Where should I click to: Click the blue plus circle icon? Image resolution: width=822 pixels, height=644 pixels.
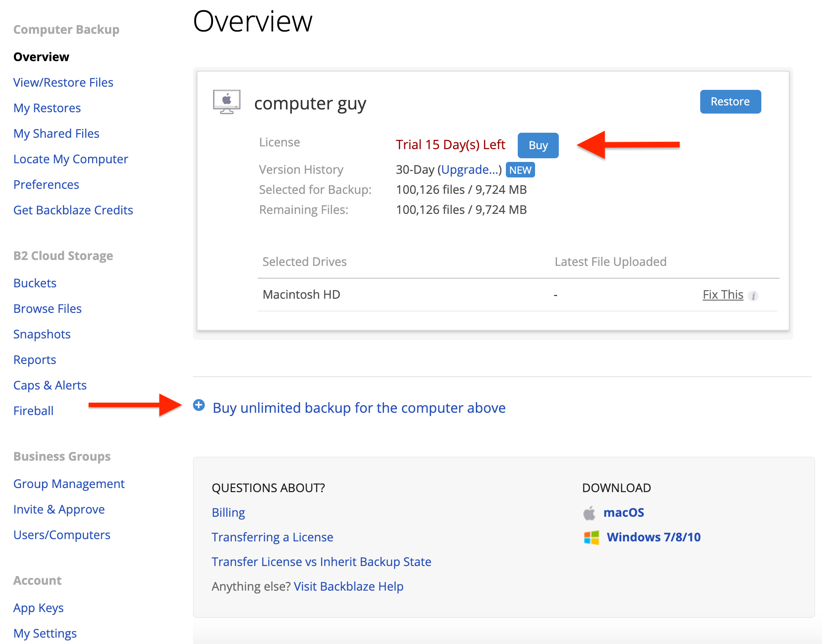tap(199, 405)
